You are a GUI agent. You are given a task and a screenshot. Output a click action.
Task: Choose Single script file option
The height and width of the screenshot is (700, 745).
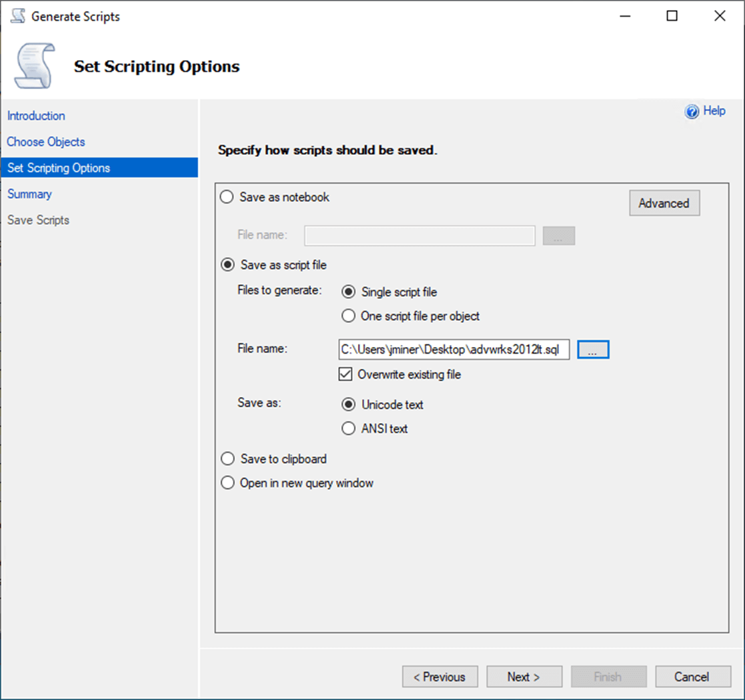tap(348, 292)
